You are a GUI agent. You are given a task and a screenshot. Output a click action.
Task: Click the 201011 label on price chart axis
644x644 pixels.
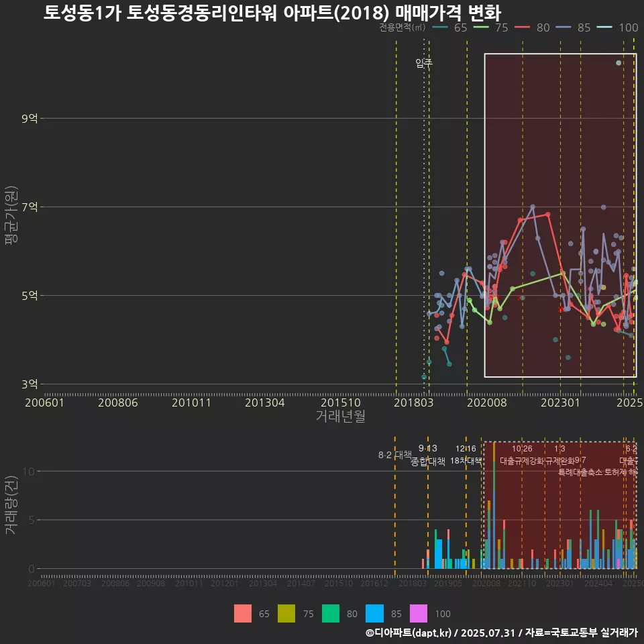[191, 402]
